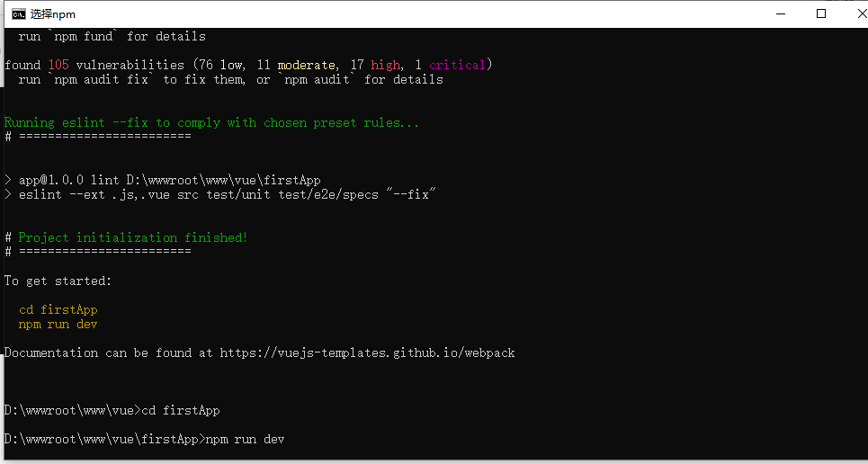Screen dimensions: 868x464
Task: Open the vuejs-templates.github.io/webpack documentation URL
Action: [367, 352]
